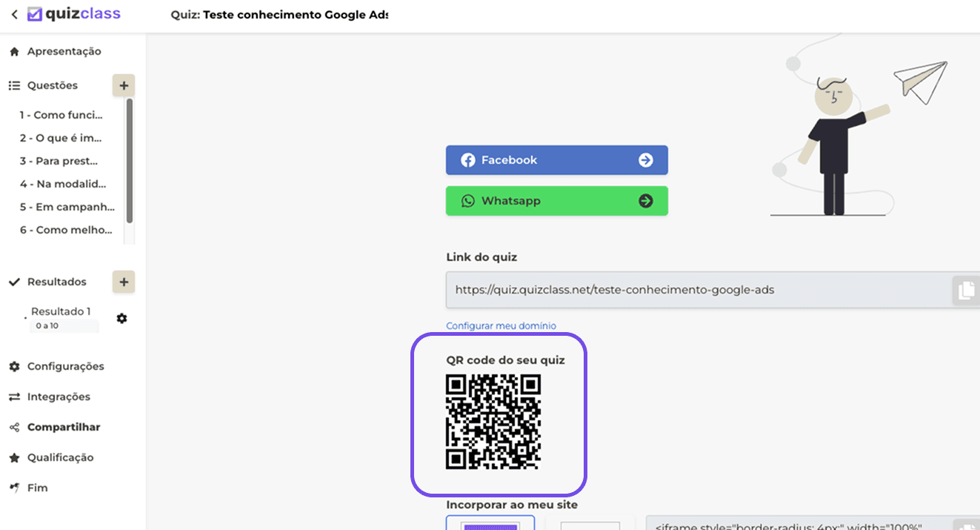Screen dimensions: 980x530
Task: Click the home icon next to Apresentação
Action: [14, 52]
